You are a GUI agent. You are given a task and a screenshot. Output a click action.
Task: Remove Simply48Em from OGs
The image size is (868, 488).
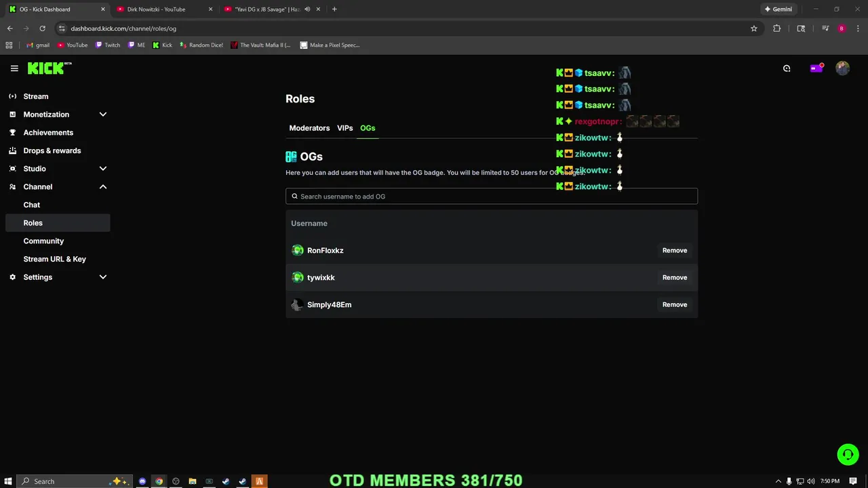(675, 304)
